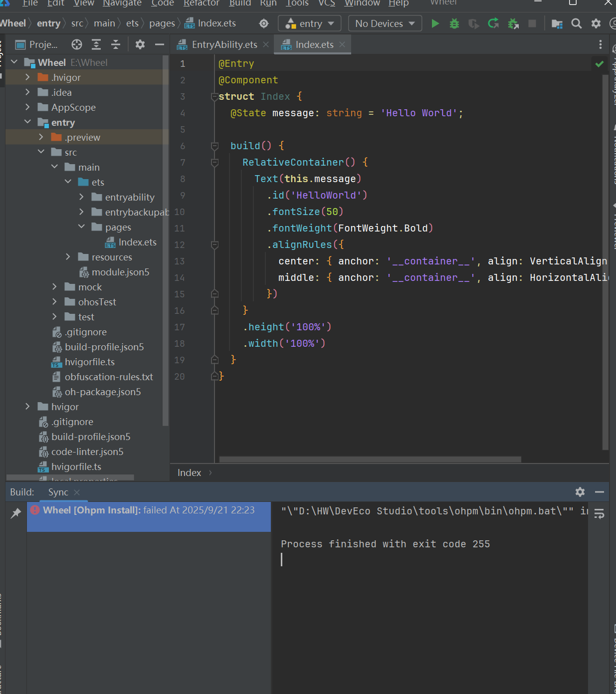This screenshot has height=694, width=616.
Task: Run the entry module with green play button
Action: click(x=435, y=23)
